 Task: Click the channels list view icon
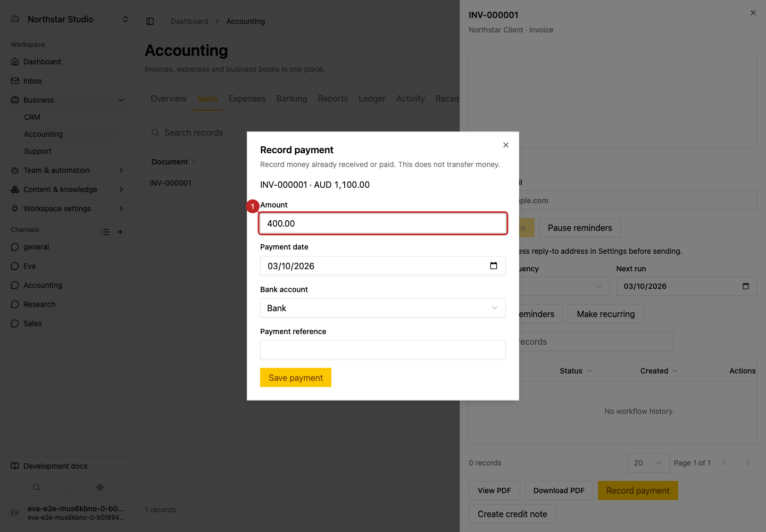pos(105,232)
